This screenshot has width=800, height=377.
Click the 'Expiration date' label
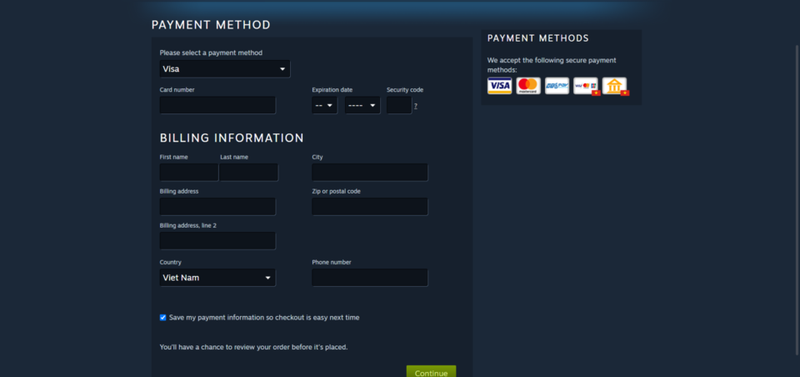click(332, 90)
